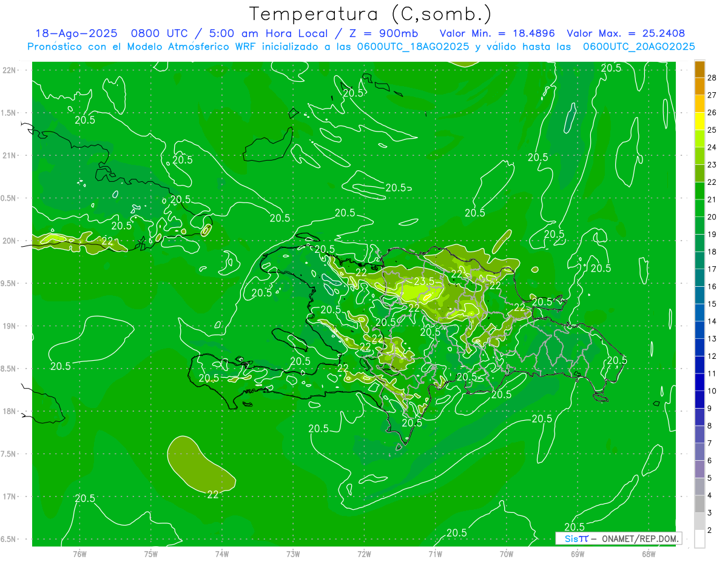Click the "25" legend value
This screenshot has height=562, width=728.
[x=713, y=130]
